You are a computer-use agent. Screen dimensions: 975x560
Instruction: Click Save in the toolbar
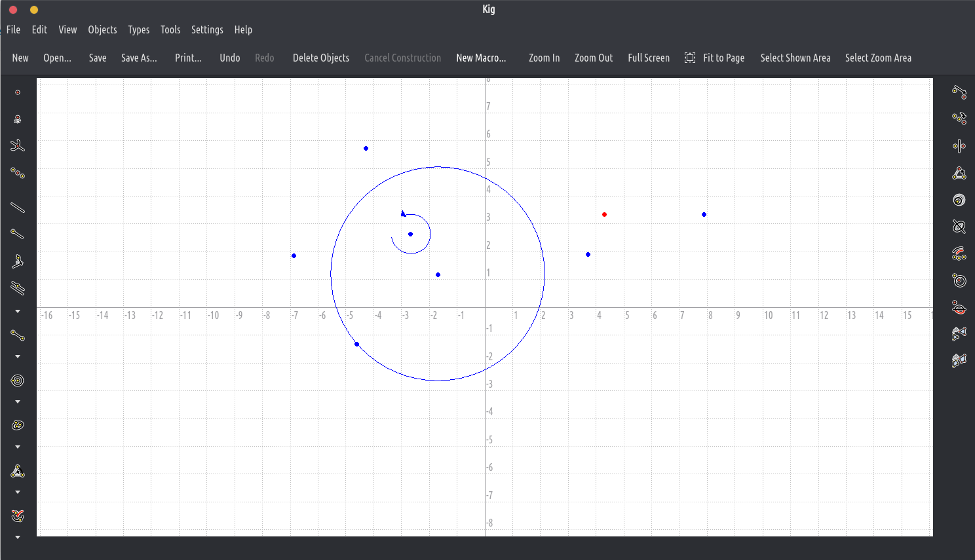[x=98, y=58]
